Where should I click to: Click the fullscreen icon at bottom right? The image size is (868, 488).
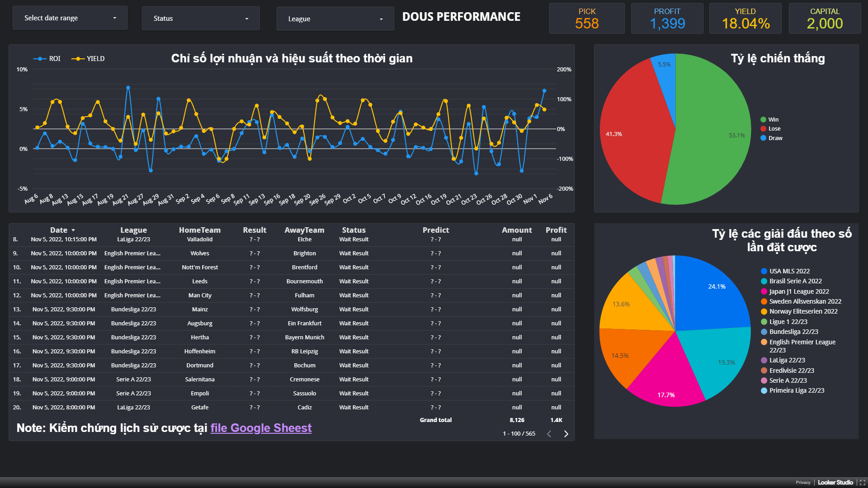(x=862, y=483)
